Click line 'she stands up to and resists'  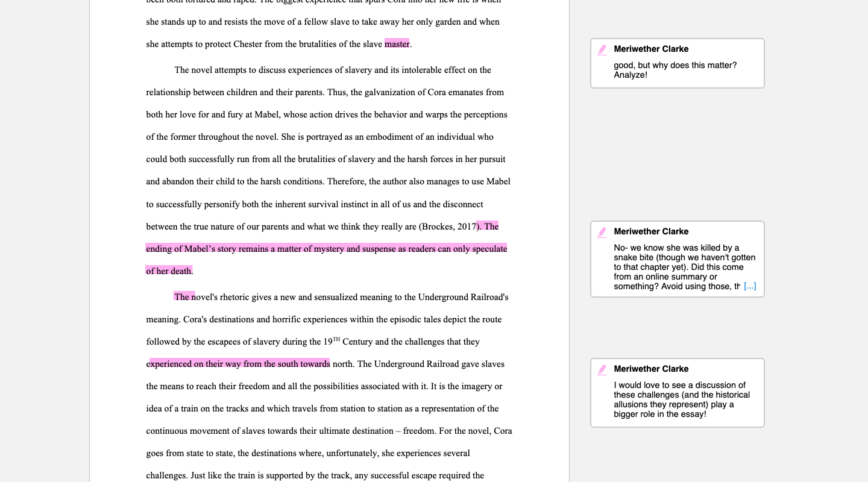[x=322, y=22]
